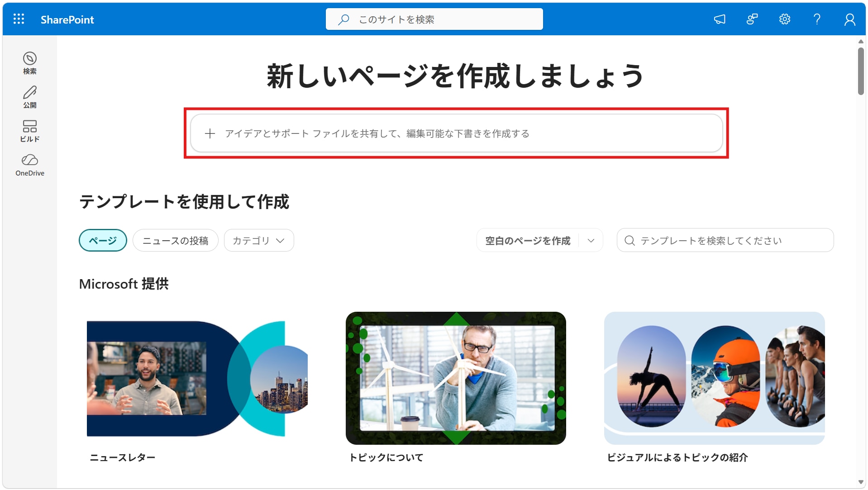The width and height of the screenshot is (868, 490).
Task: Click the search magnifier icon in header
Action: pos(343,19)
